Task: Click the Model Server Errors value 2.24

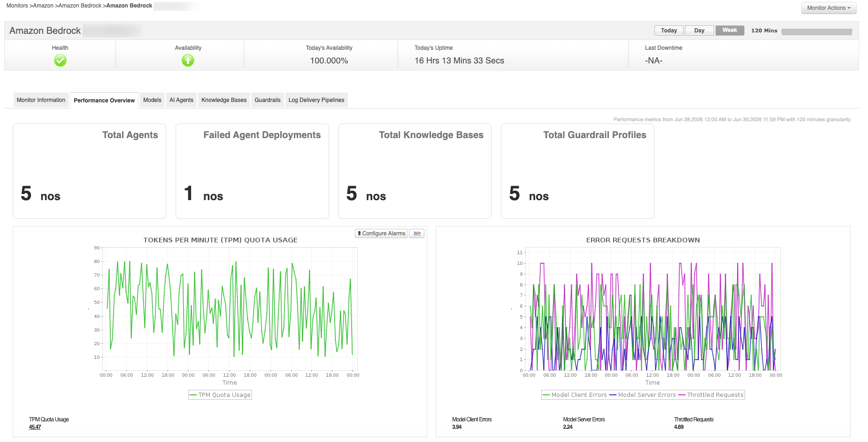Action: click(568, 427)
